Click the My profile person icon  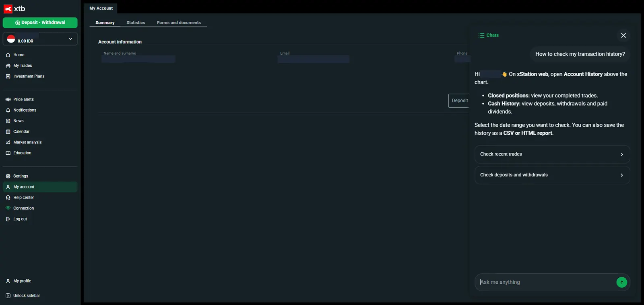[x=8, y=281]
